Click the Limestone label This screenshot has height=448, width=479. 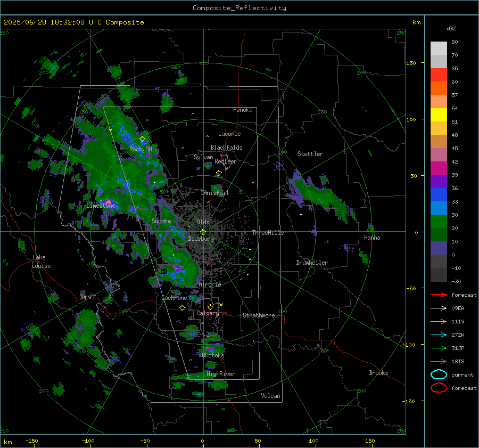[101, 206]
